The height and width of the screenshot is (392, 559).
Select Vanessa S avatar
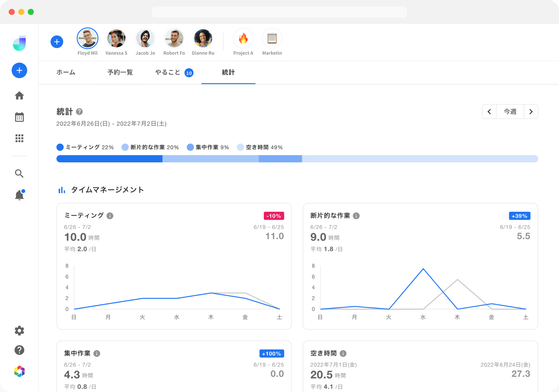[x=116, y=38]
